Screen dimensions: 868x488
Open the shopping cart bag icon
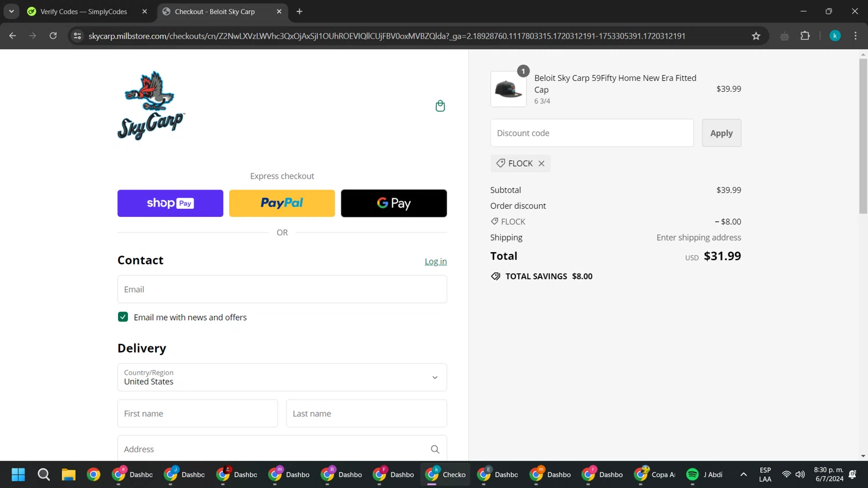point(440,106)
